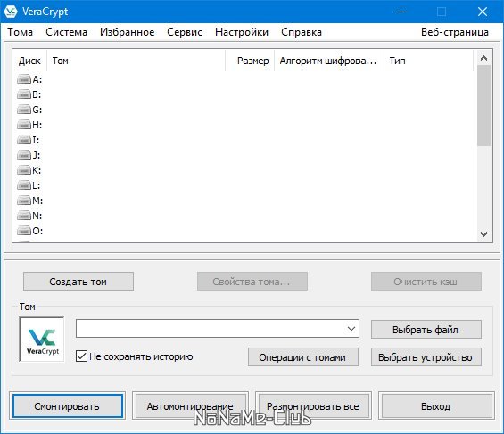The width and height of the screenshot is (504, 434).
Task: Open the Настройки menu
Action: point(242,32)
